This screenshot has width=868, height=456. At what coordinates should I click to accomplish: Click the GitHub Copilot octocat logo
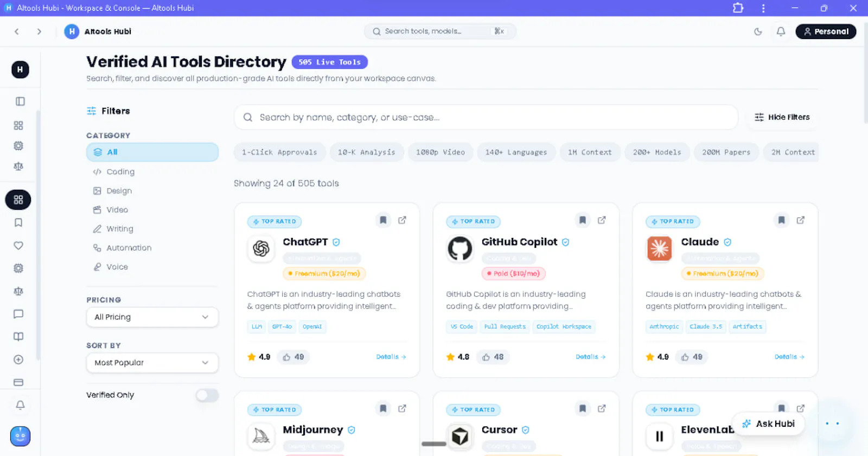pyautogui.click(x=460, y=249)
